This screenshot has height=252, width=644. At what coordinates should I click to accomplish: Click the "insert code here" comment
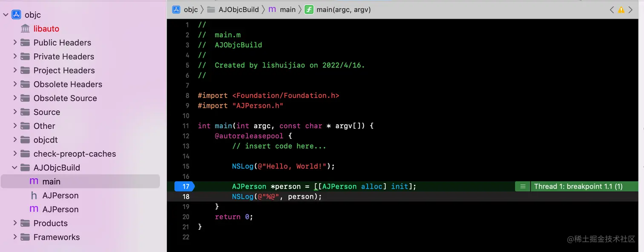point(279,146)
